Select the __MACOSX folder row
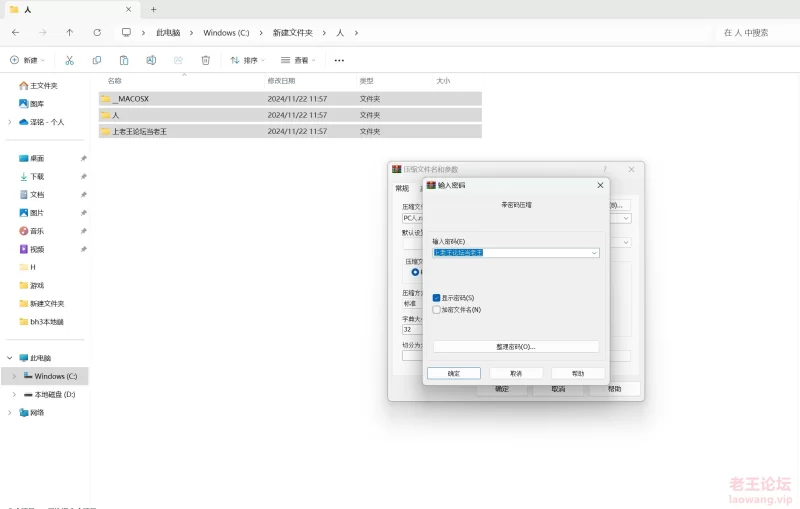Screen dimensions: 800x509 coord(290,99)
